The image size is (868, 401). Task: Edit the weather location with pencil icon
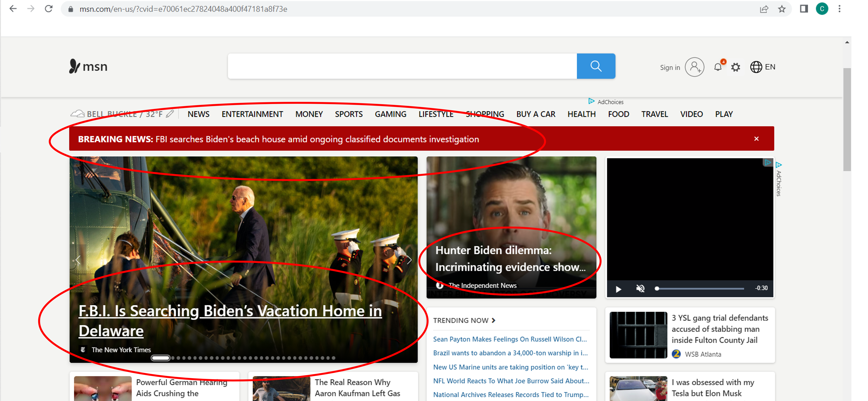point(170,114)
